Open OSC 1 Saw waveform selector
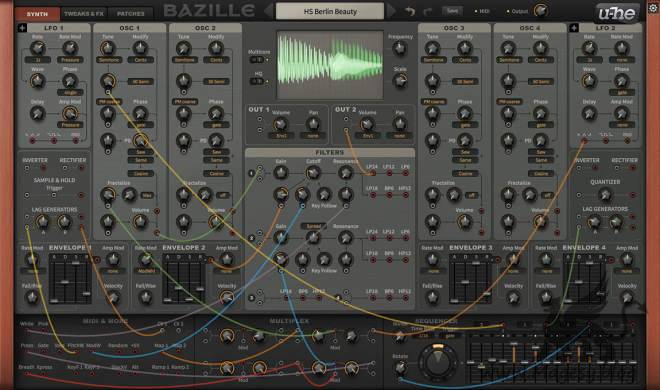 (141, 152)
